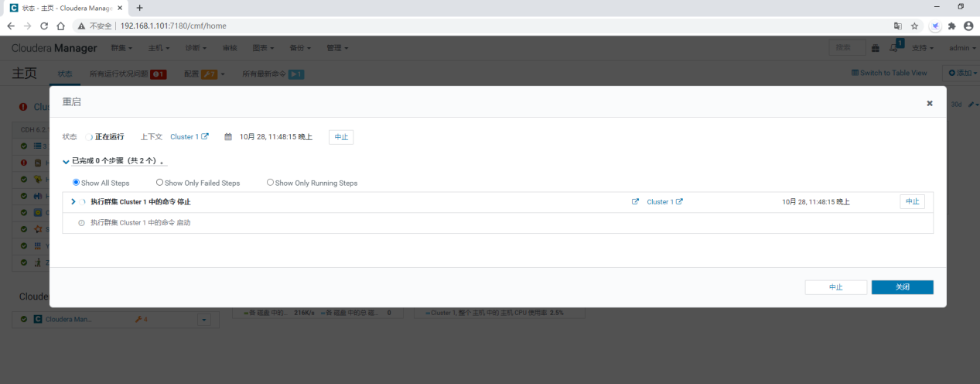
Task: Open the 诊断 menu in the top navigation
Action: tap(196, 48)
